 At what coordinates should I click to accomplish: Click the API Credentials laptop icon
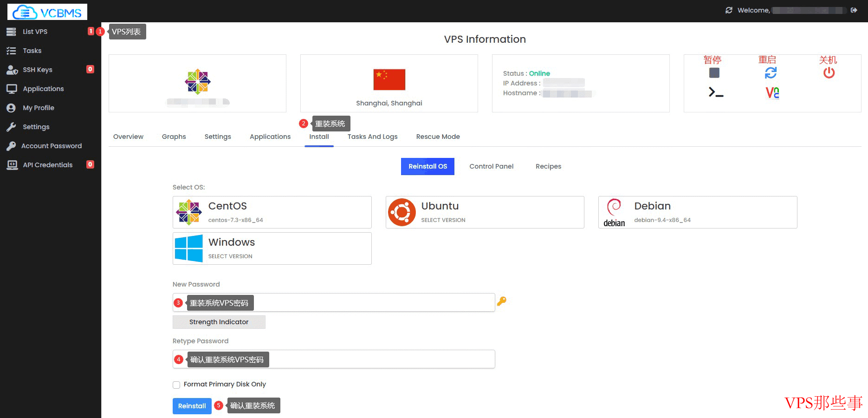click(12, 165)
